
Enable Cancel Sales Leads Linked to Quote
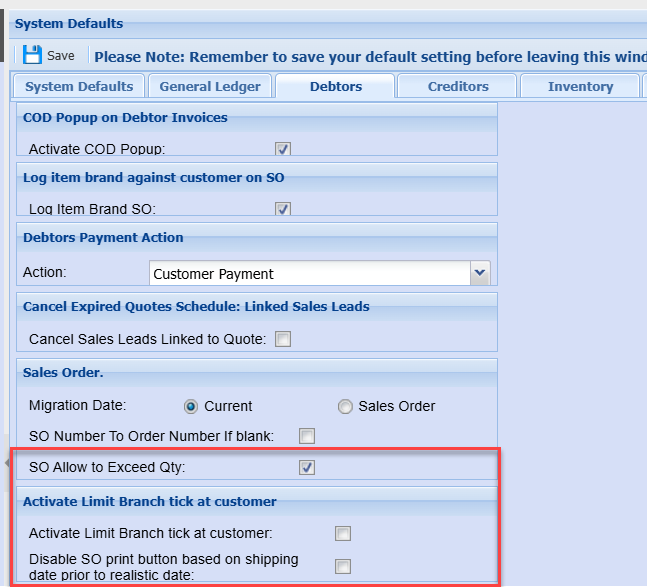click(x=283, y=339)
